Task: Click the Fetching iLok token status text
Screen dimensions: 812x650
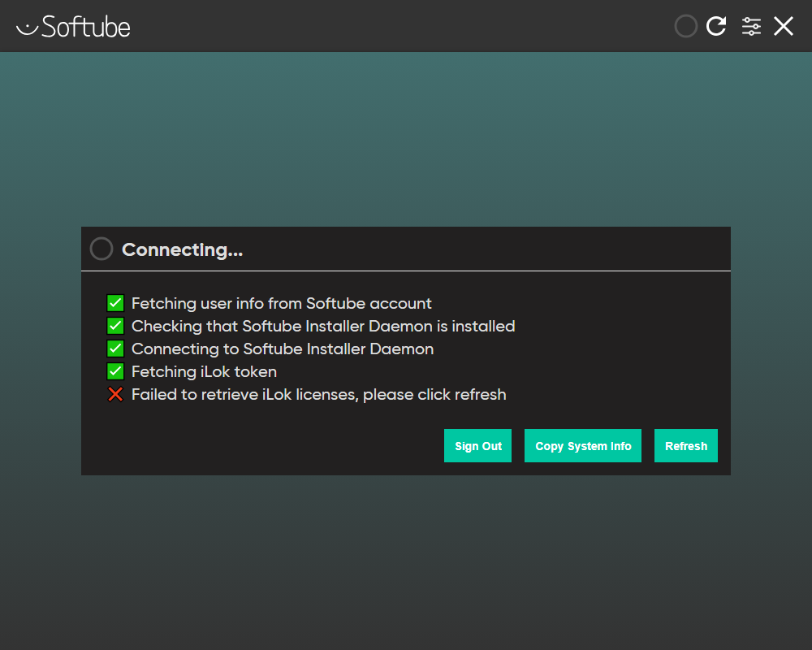Action: click(x=204, y=372)
